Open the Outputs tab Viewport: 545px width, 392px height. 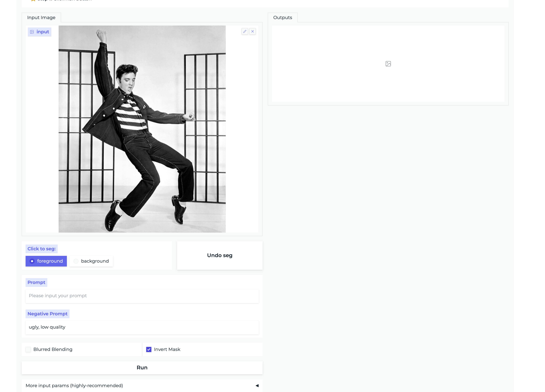pyautogui.click(x=283, y=17)
